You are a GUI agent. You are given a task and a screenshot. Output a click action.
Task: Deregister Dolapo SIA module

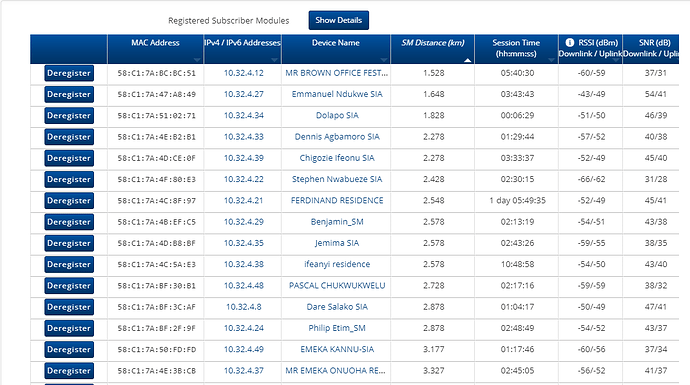click(69, 116)
